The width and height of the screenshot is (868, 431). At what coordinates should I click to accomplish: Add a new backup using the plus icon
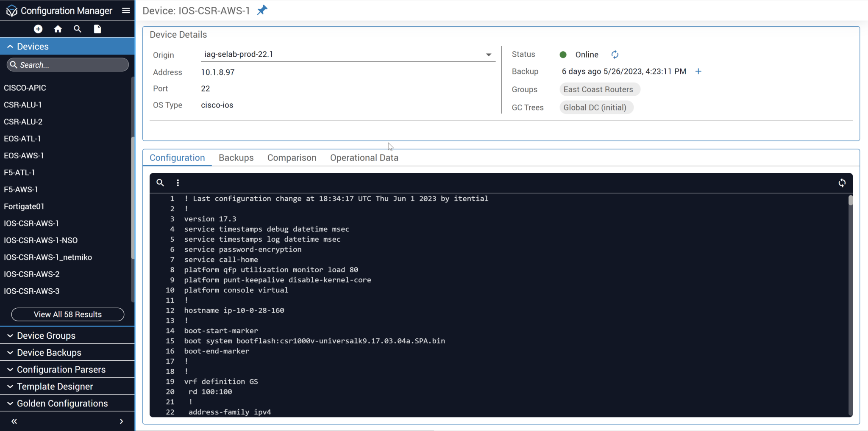698,71
